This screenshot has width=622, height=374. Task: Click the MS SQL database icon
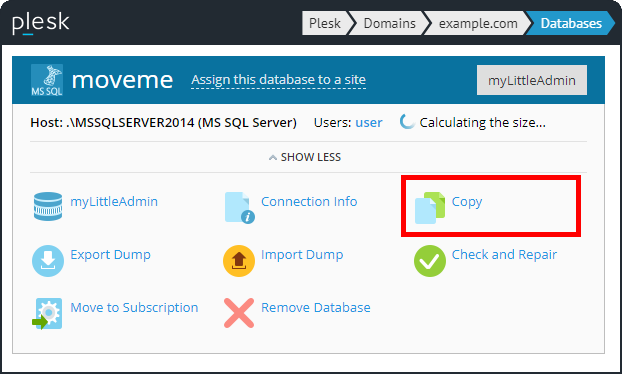tap(47, 80)
